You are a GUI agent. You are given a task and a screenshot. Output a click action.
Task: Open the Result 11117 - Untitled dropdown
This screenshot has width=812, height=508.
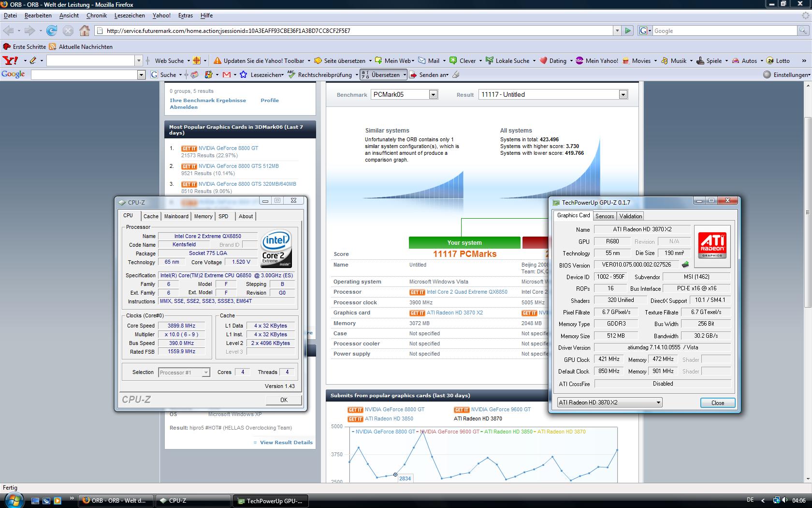coord(623,94)
